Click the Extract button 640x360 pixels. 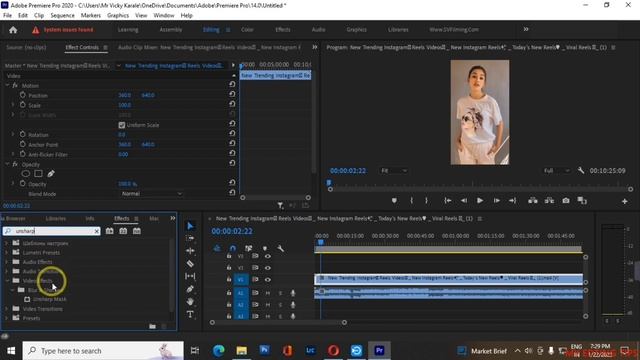point(549,200)
